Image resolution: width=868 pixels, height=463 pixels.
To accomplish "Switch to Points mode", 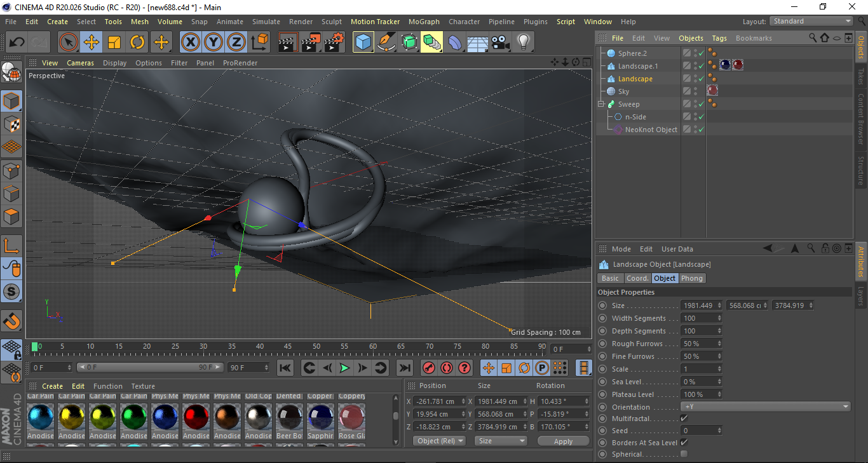I will [11, 170].
